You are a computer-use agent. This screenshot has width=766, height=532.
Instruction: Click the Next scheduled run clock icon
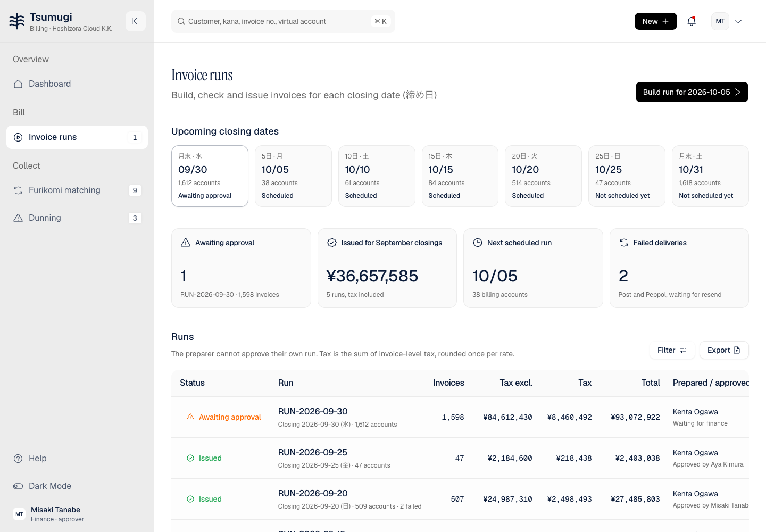[x=478, y=243]
